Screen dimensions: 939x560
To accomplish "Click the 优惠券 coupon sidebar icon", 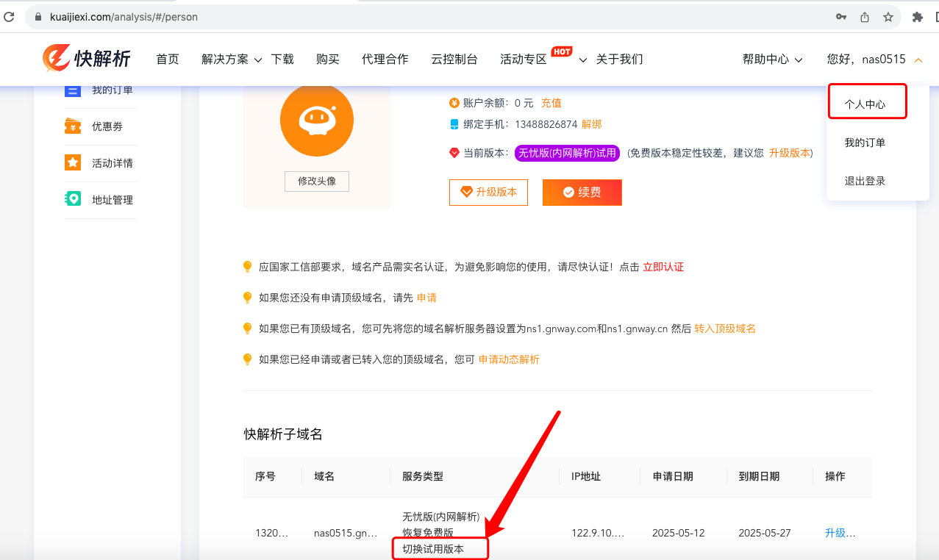I will 73,126.
